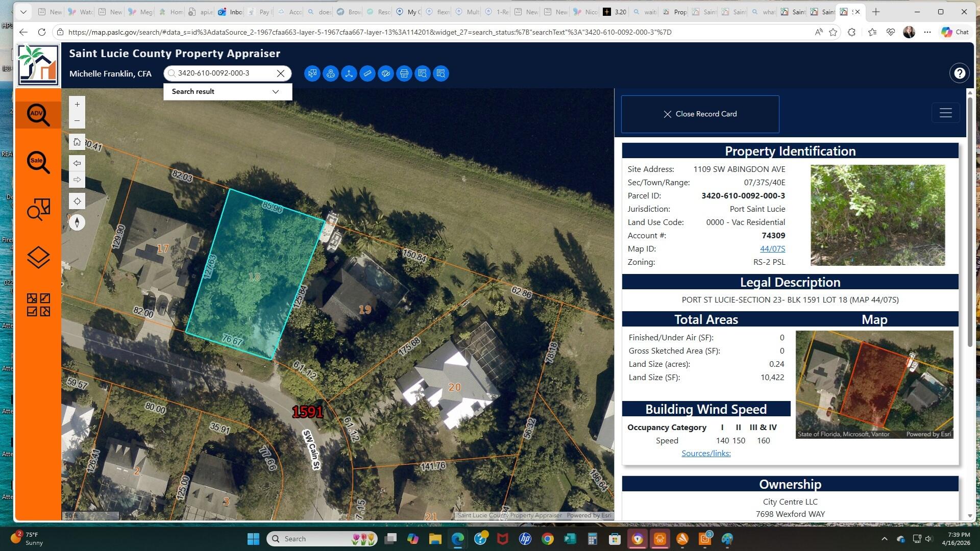Clear the parcel search box text
This screenshot has height=551, width=980.
(x=281, y=73)
